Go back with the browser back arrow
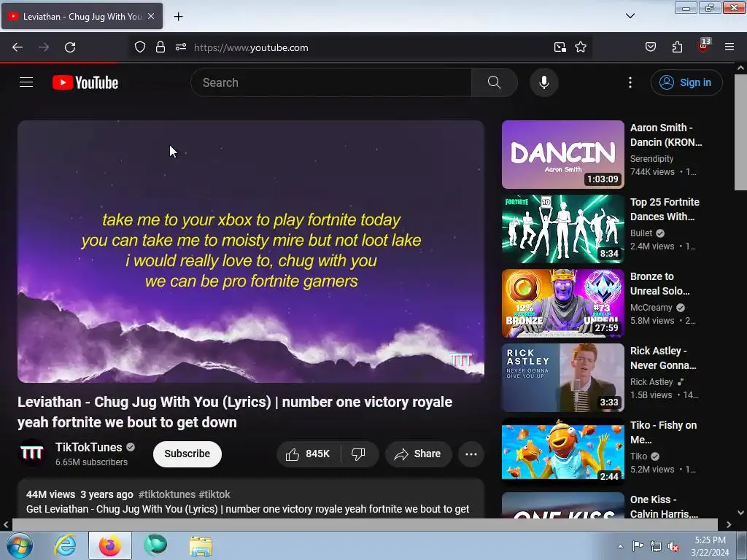Viewport: 747px width, 560px height. 18,47
